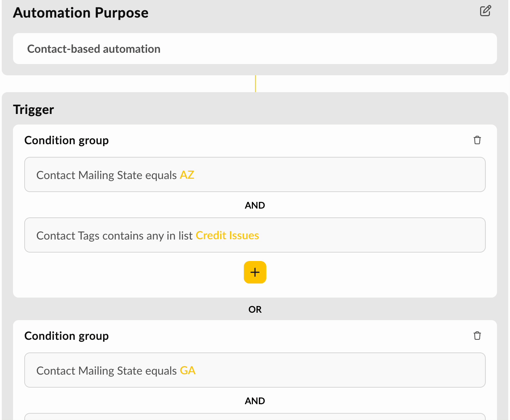Edit the Contact Tags contains Credit Issues condition

pos(255,235)
